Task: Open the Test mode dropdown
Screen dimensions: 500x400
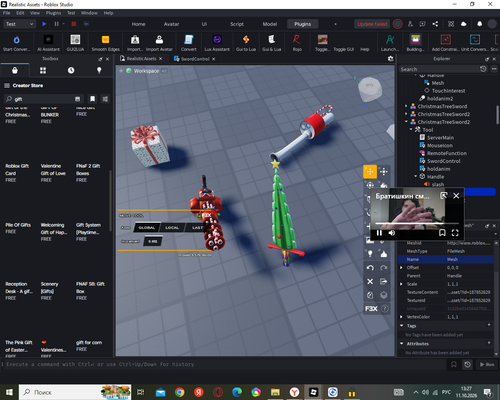Action: (19, 24)
